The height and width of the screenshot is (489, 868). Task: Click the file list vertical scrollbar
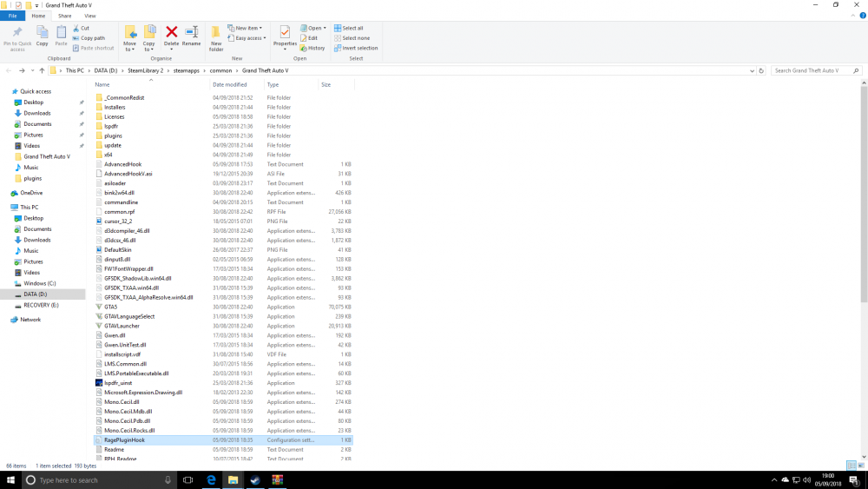coord(864,194)
